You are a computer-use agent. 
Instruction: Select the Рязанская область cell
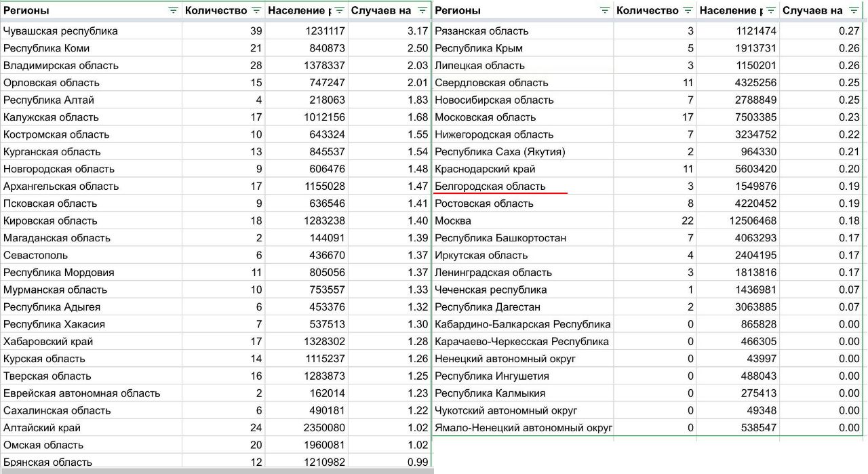(523, 31)
